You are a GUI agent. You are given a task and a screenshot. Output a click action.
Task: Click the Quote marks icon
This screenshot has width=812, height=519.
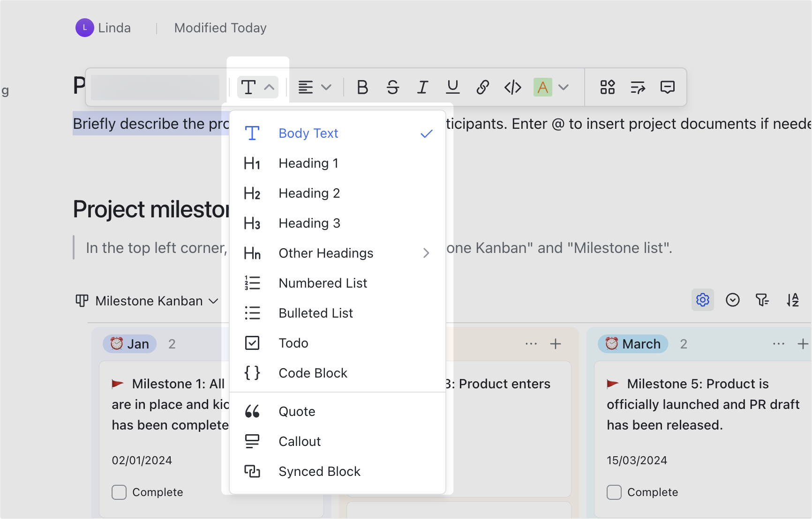click(252, 412)
